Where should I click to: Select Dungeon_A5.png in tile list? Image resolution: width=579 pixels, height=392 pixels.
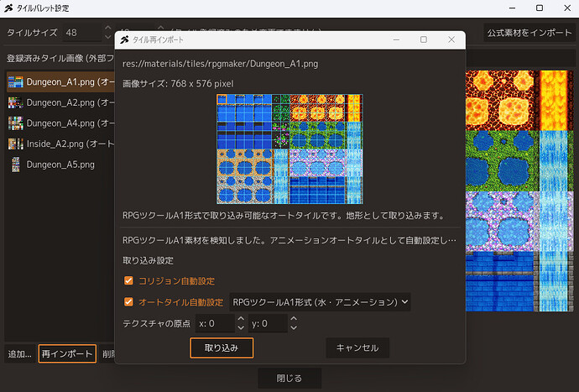click(61, 165)
